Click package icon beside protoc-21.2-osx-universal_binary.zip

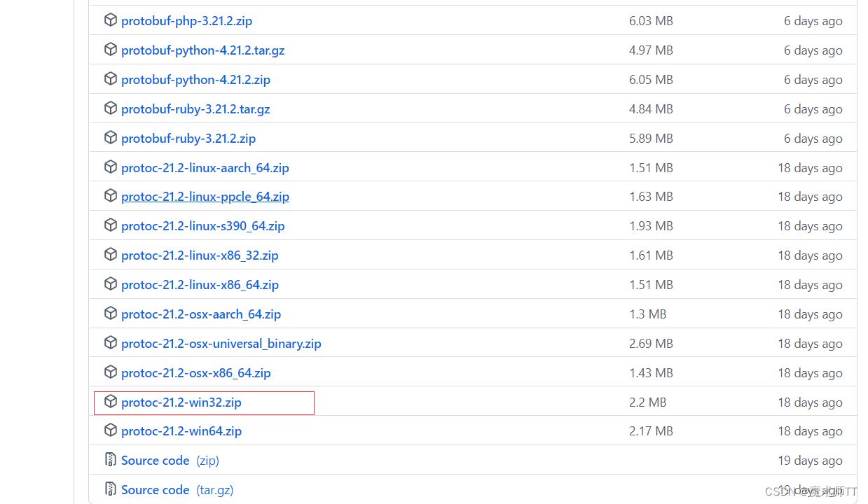point(110,343)
